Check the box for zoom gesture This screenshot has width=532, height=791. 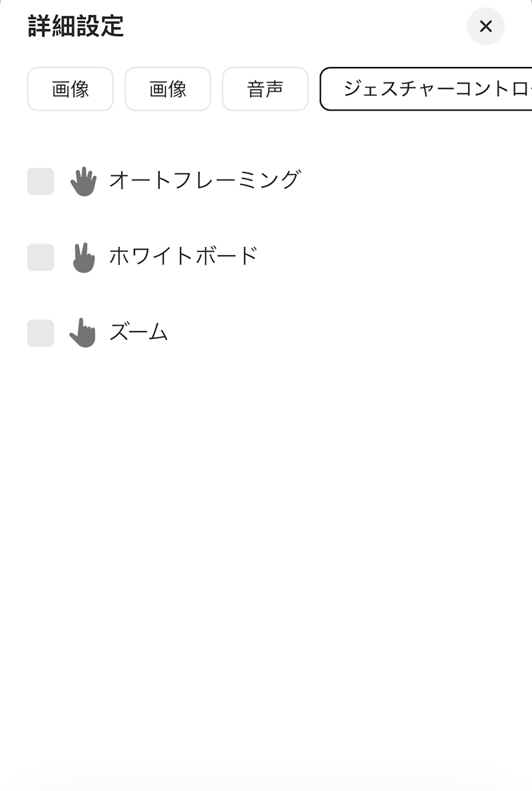40,333
